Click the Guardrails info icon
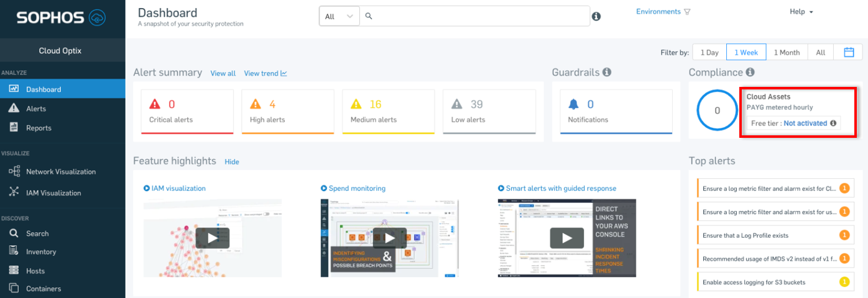The image size is (868, 298). tap(607, 72)
